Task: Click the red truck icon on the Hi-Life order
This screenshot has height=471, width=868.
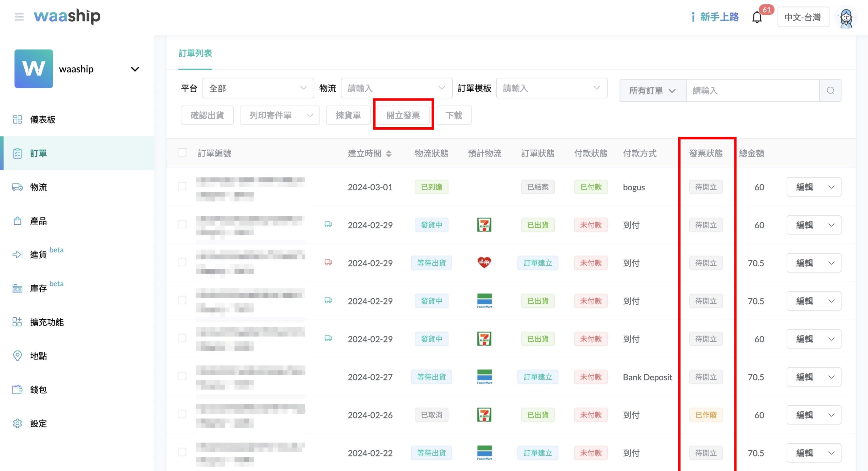Action: click(328, 263)
